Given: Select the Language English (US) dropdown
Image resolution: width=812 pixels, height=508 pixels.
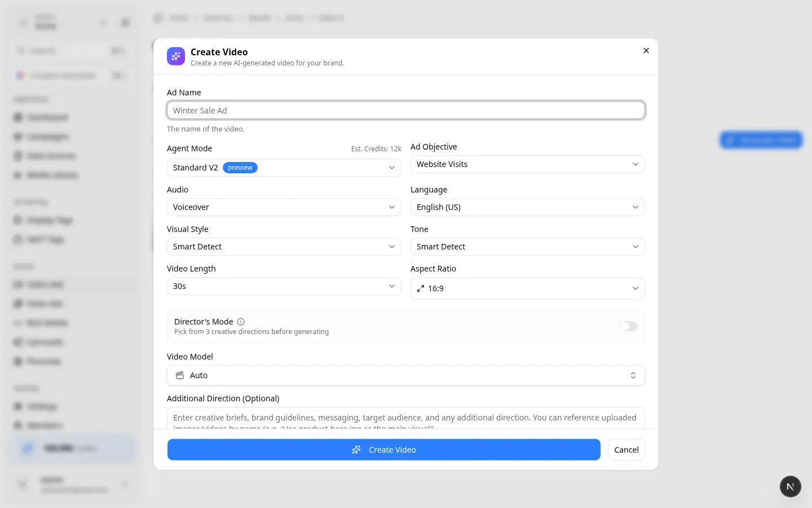Looking at the screenshot, I should 528,207.
